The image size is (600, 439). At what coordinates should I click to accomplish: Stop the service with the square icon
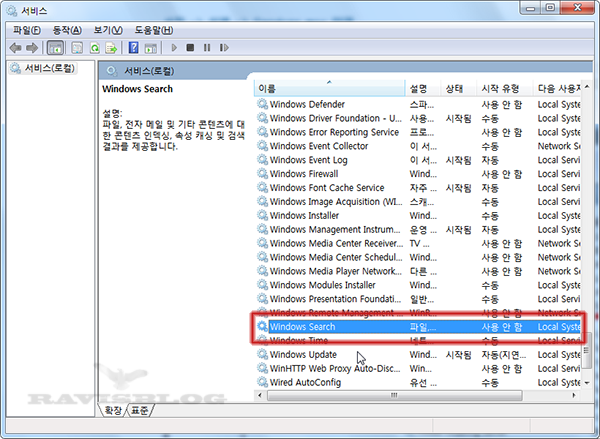tap(190, 47)
